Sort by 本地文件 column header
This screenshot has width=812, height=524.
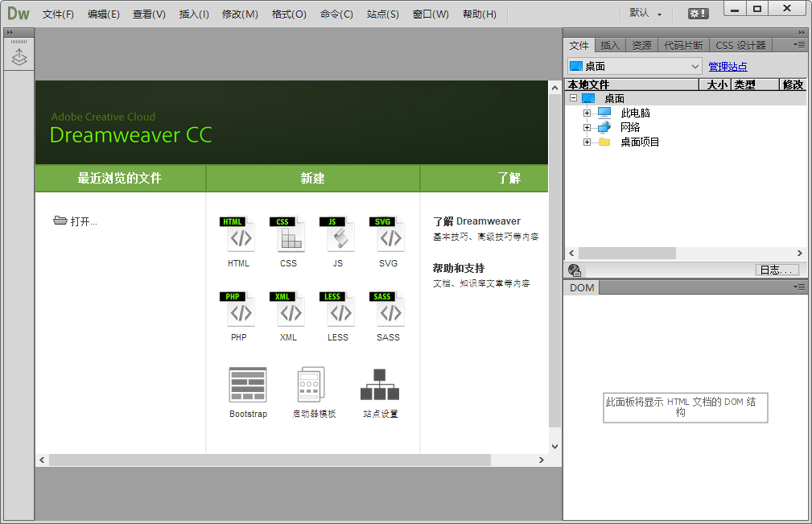(x=632, y=85)
